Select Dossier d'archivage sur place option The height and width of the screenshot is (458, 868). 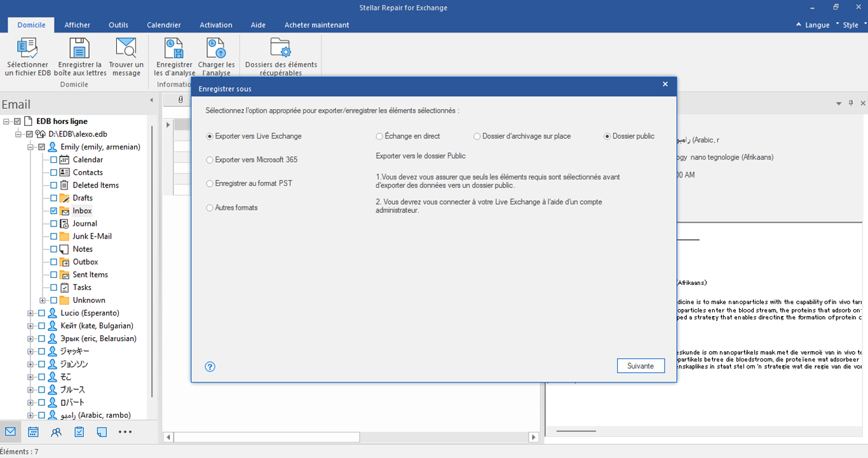[522, 136]
